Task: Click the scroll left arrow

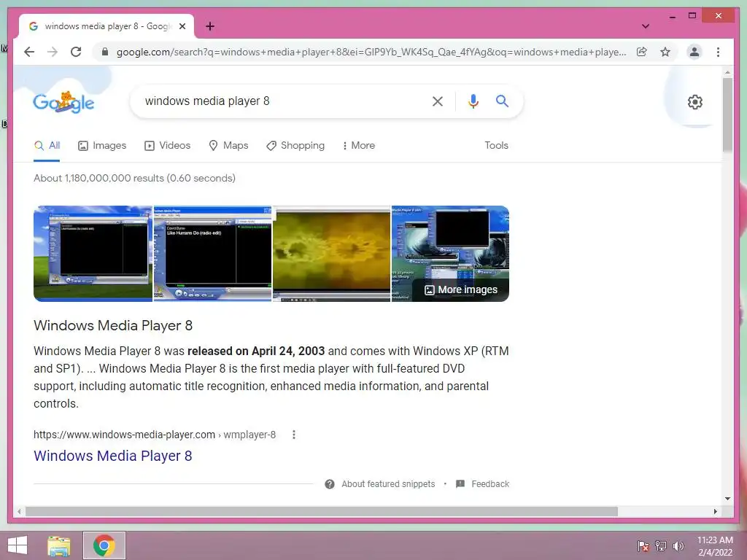Action: click(x=19, y=511)
